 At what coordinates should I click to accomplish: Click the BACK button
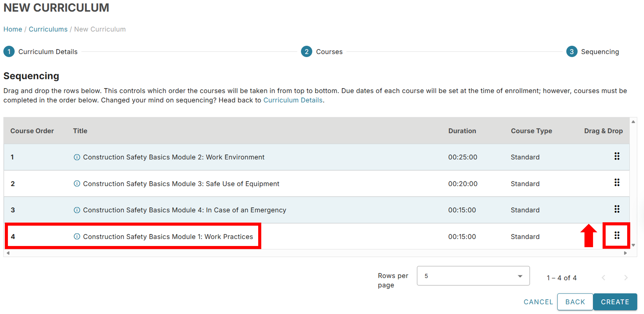click(575, 302)
